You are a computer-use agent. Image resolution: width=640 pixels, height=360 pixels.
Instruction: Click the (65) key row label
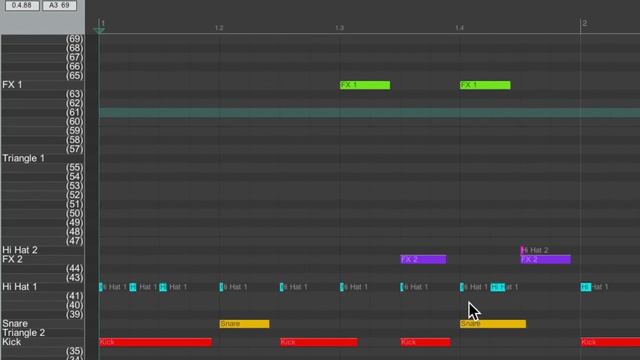click(75, 76)
